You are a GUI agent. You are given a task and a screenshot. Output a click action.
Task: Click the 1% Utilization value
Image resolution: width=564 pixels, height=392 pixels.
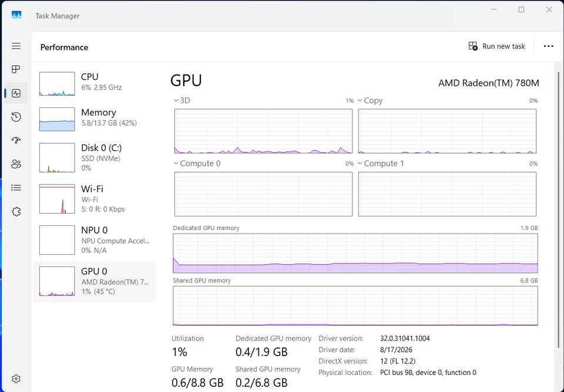tap(179, 352)
